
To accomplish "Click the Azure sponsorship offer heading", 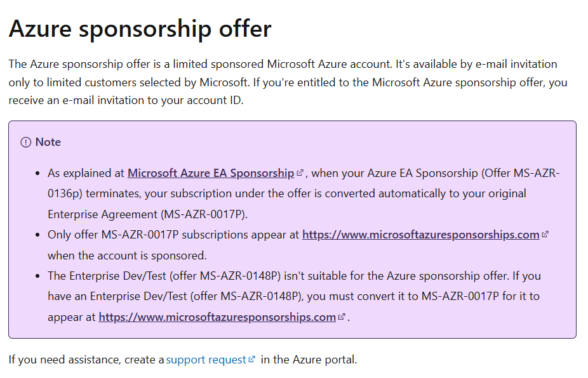I will [x=140, y=29].
